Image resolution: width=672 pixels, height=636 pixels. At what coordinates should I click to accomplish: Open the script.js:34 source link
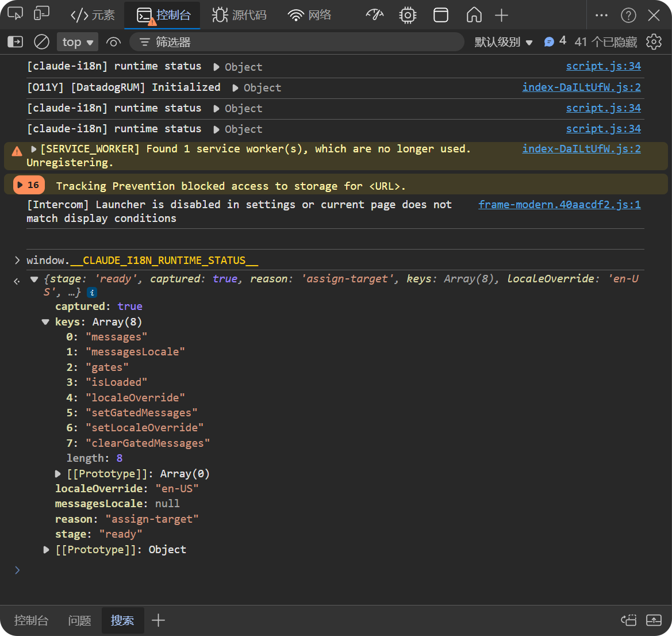603,66
